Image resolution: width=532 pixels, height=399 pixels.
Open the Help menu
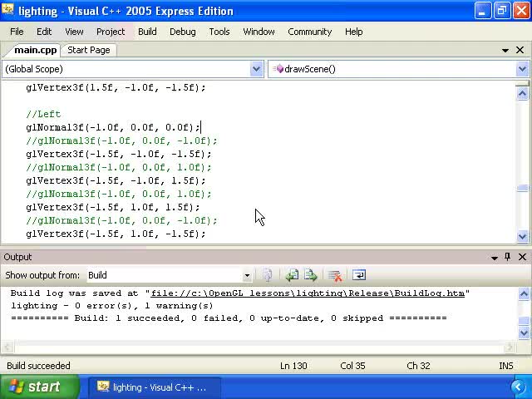click(354, 32)
